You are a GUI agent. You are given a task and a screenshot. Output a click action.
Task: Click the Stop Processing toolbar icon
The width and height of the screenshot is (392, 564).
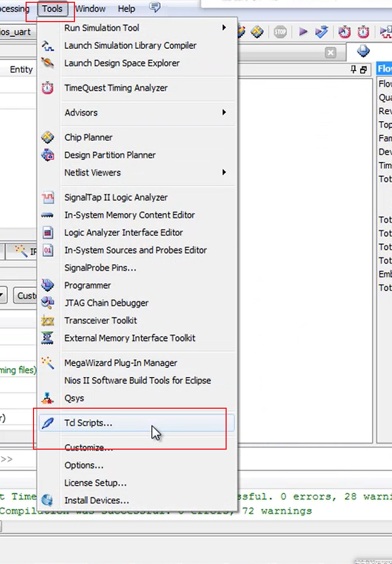(x=280, y=32)
